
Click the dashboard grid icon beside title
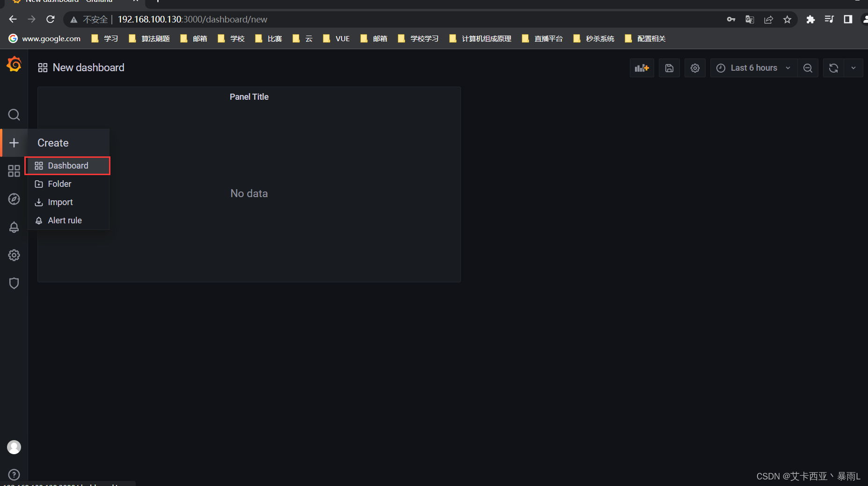coord(43,68)
